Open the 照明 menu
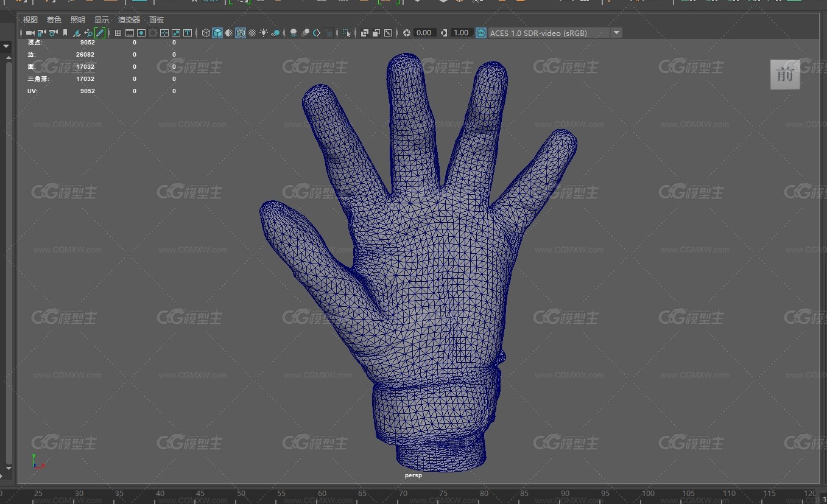This screenshot has height=504, width=827. pyautogui.click(x=78, y=19)
